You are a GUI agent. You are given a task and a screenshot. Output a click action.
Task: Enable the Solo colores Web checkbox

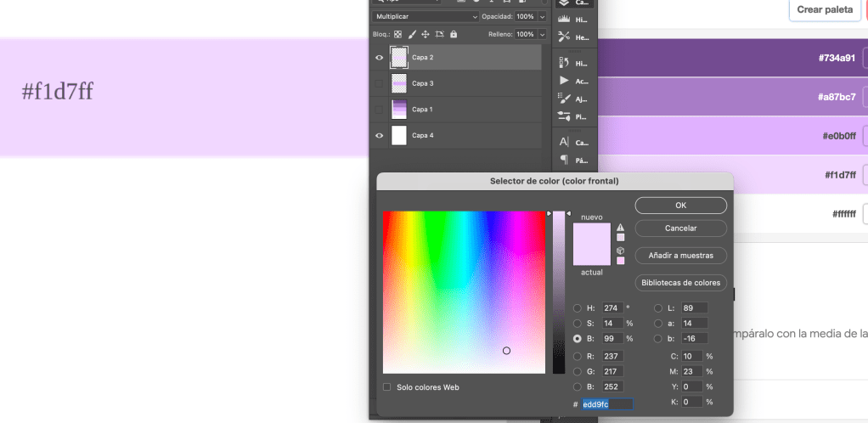pos(387,387)
